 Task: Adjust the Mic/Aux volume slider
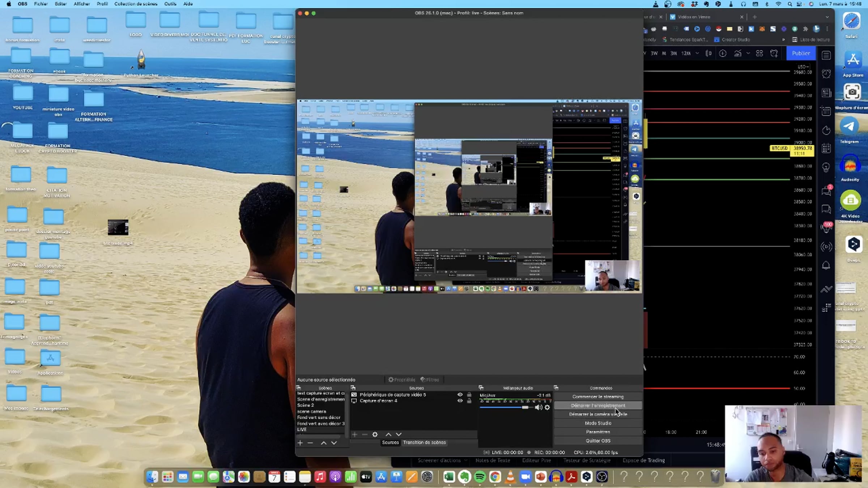[x=525, y=407]
